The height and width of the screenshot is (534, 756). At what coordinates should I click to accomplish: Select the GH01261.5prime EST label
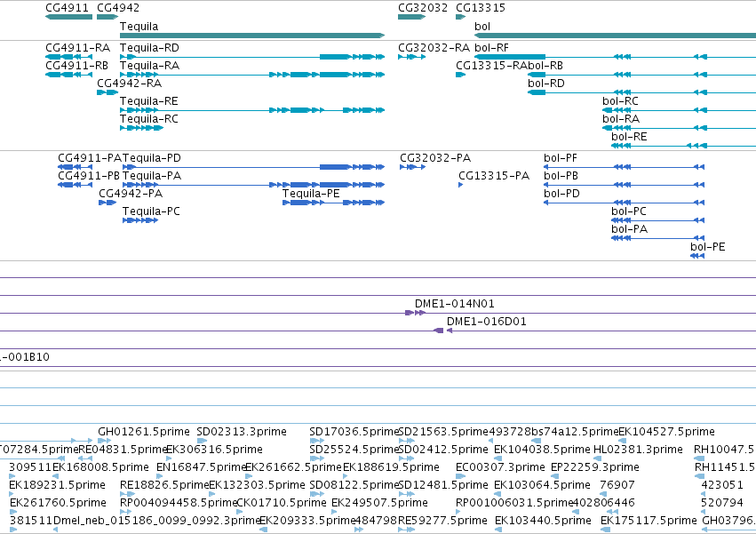[144, 432]
